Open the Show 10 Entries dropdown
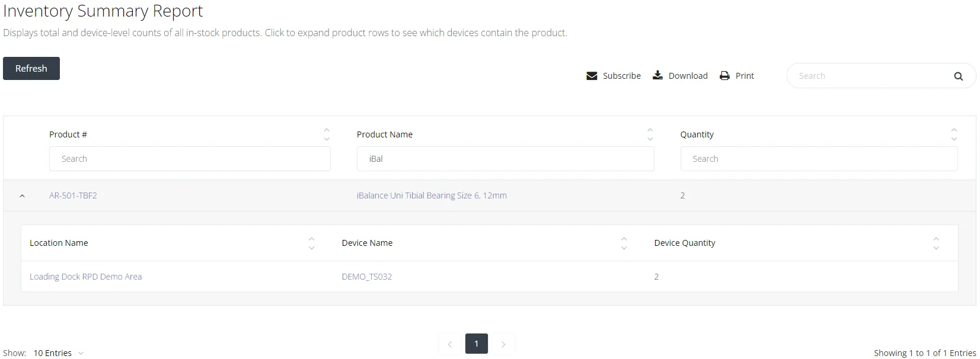Image resolution: width=980 pixels, height=359 pixels. coord(58,353)
